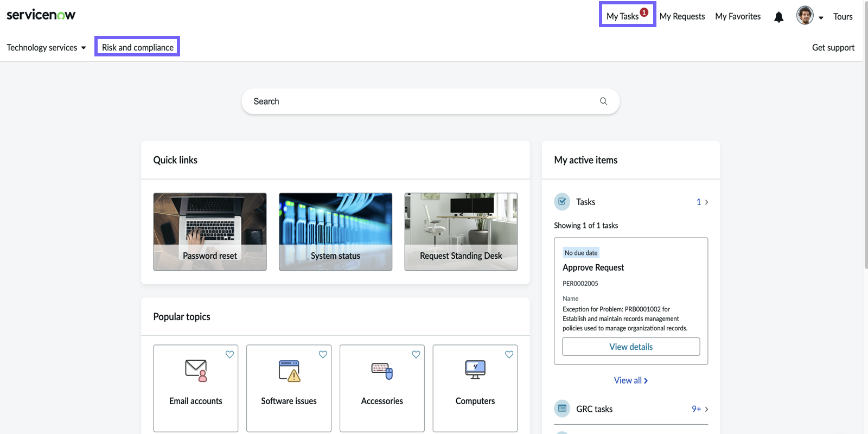868x434 pixels.
Task: Click the ServiceNow logo
Action: [x=41, y=15]
